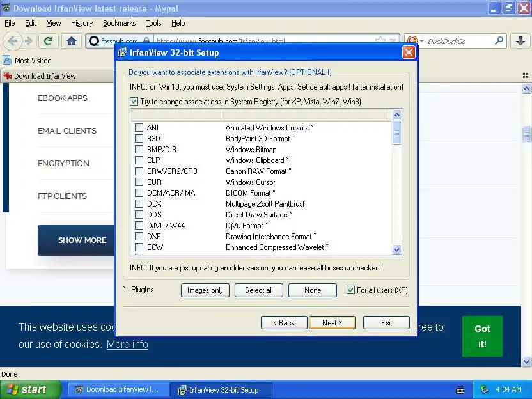
Task: Check the CLP extension box
Action: (139, 160)
